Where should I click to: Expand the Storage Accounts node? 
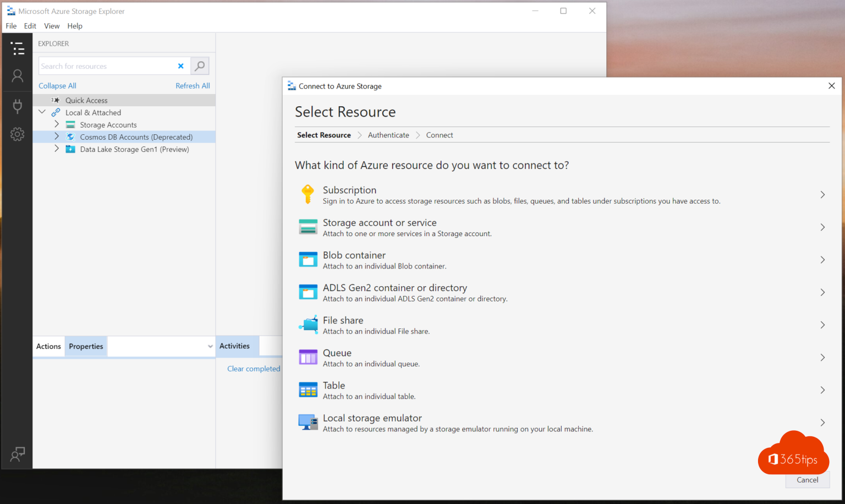point(57,124)
